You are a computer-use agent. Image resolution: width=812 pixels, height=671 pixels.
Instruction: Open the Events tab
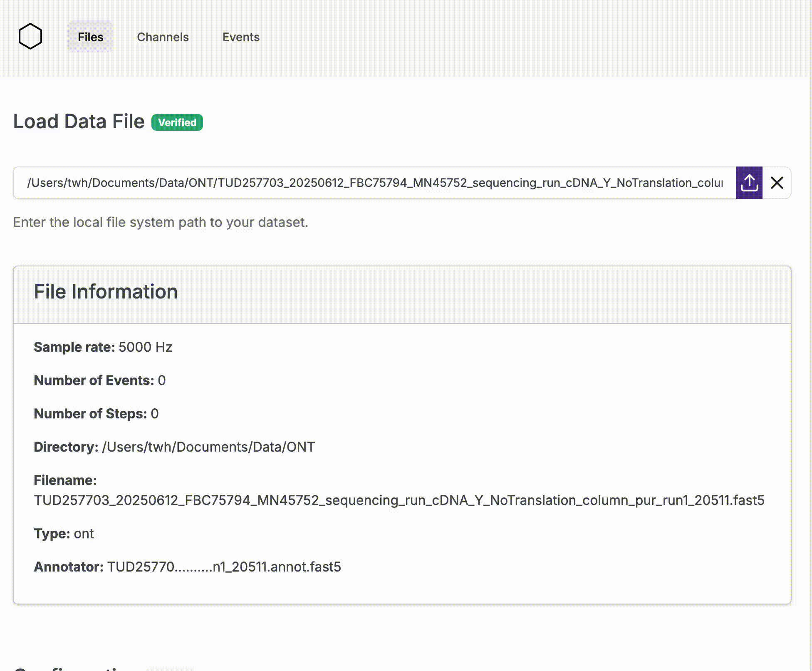coord(241,37)
